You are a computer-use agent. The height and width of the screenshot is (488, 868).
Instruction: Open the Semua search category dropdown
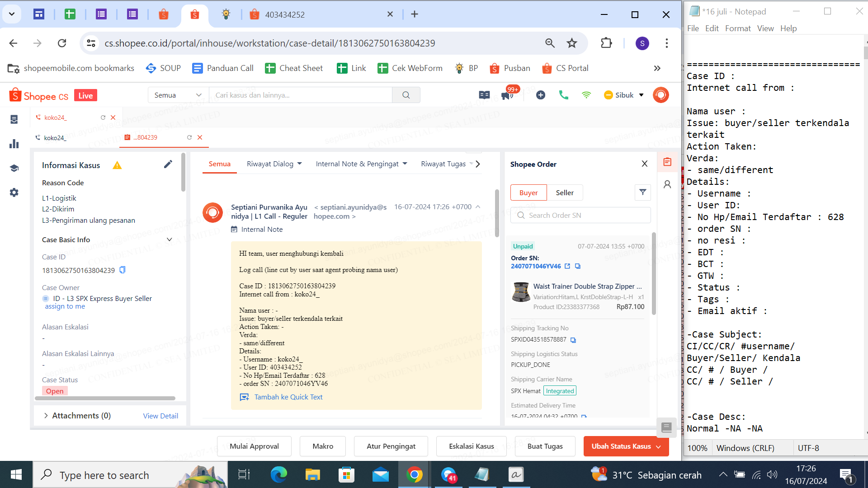pyautogui.click(x=178, y=95)
